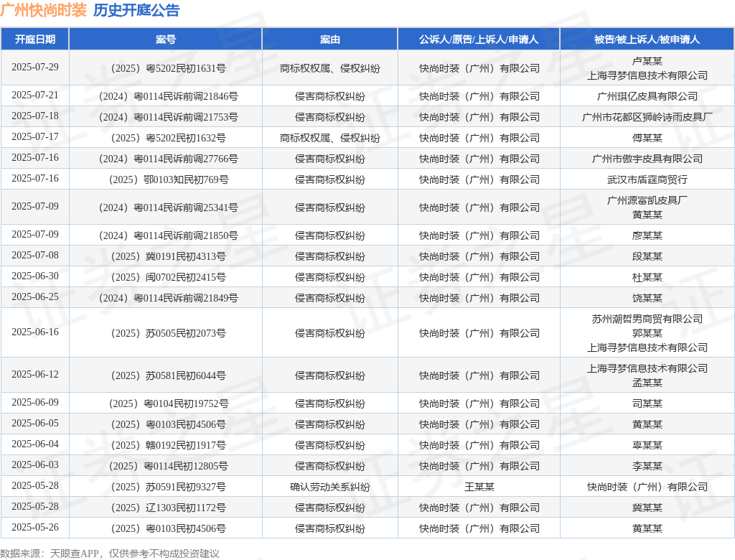Click defendant 孟某某
Screen dimensions: 735x560
click(x=647, y=383)
